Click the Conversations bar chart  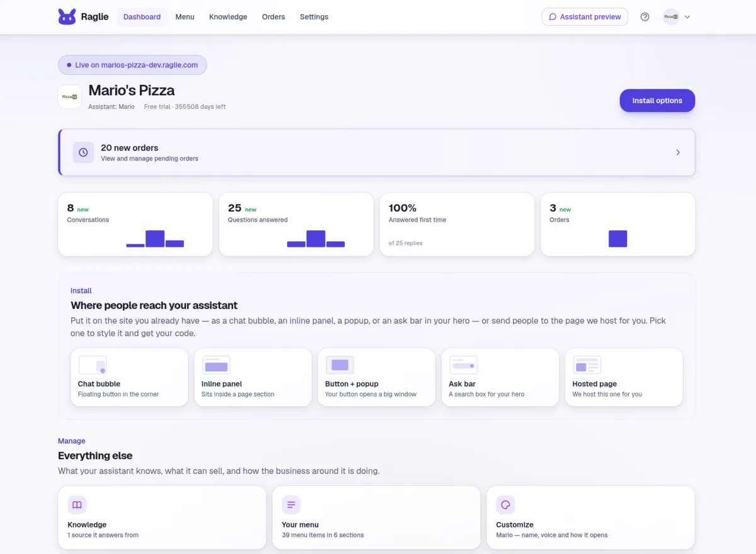(155, 239)
